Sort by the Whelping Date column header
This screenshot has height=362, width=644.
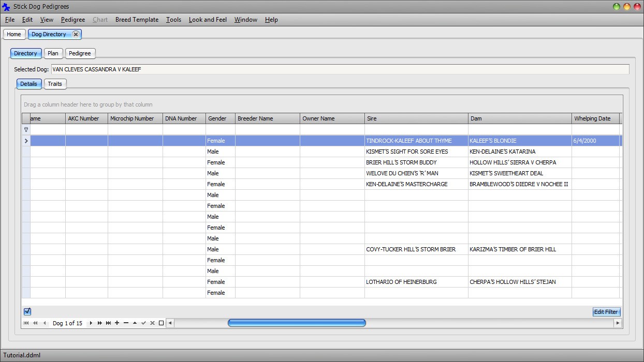pos(592,118)
